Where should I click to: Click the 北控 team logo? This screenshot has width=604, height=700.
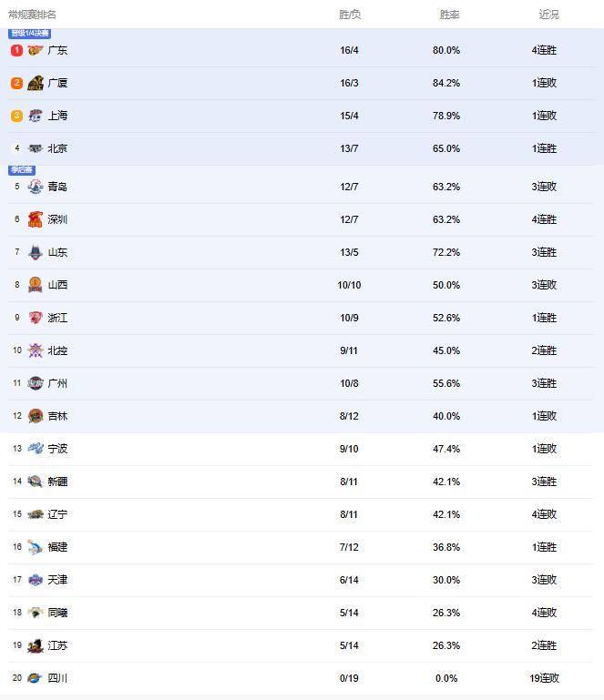point(36,350)
